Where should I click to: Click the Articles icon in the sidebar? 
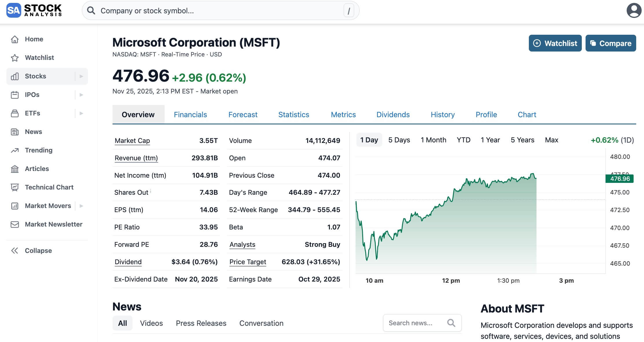click(15, 169)
